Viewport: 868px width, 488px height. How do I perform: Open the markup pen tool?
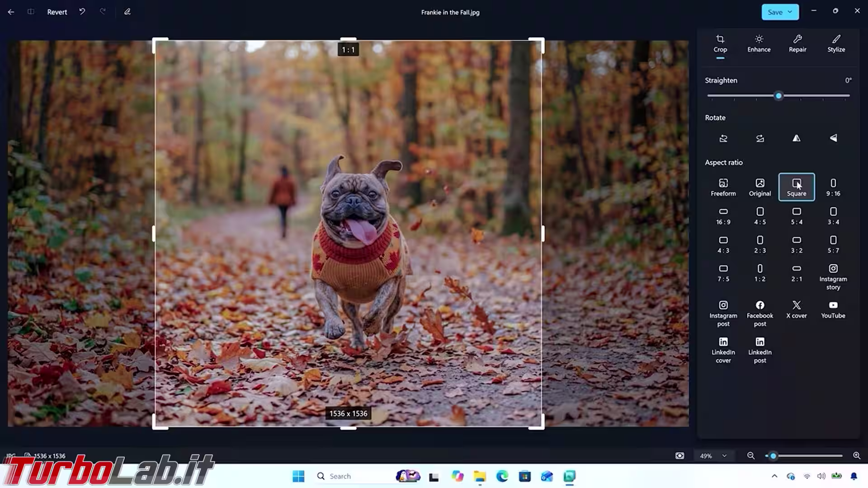click(127, 12)
